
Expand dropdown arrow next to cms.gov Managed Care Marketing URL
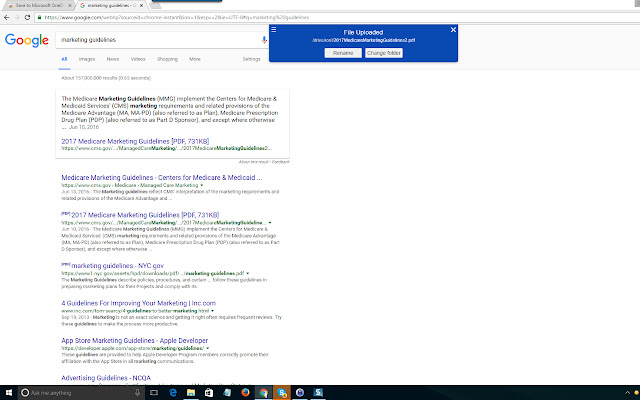click(x=202, y=185)
